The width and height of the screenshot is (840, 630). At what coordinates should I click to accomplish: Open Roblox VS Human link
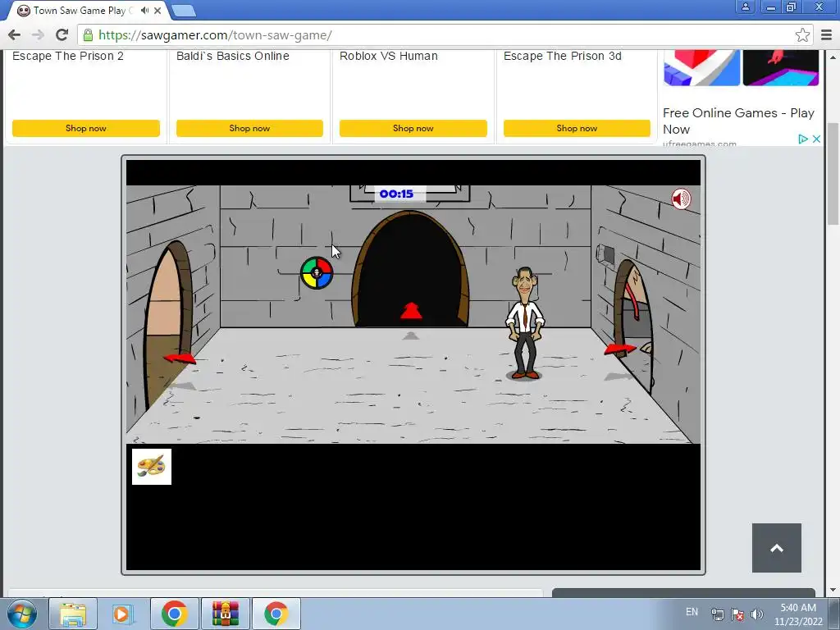point(388,56)
